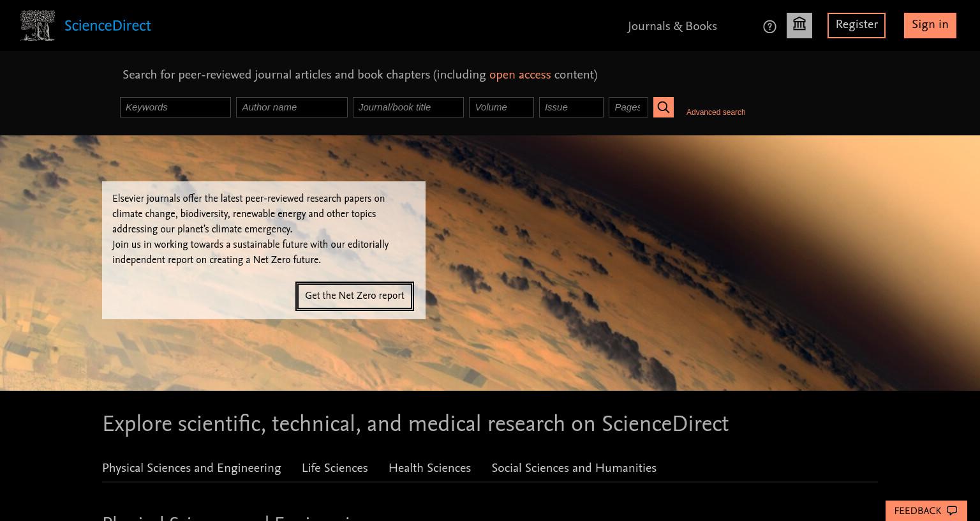
Task: Click the orange search magnifier button
Action: pyautogui.click(x=664, y=107)
